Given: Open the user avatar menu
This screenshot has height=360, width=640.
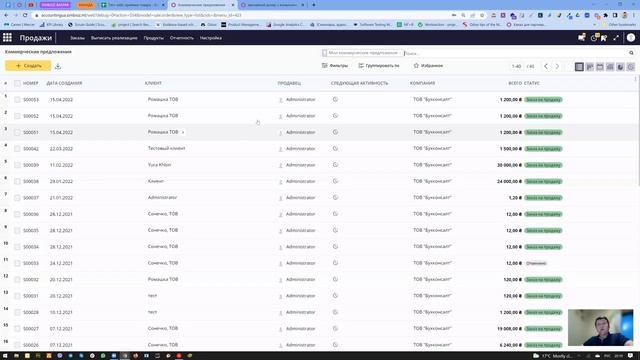Looking at the screenshot, I should [631, 38].
